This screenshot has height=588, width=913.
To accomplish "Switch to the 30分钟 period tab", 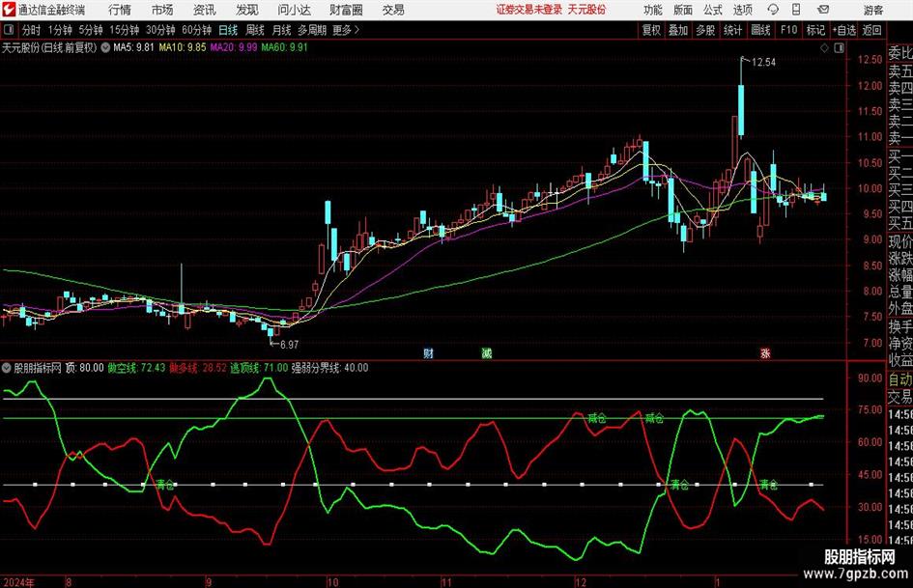I will click(x=160, y=30).
